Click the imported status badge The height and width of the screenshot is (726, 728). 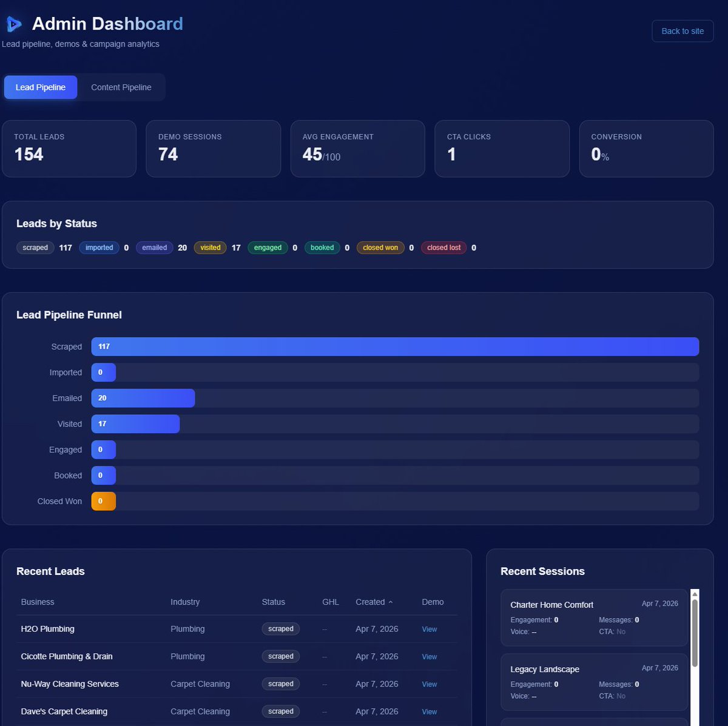[x=99, y=247]
